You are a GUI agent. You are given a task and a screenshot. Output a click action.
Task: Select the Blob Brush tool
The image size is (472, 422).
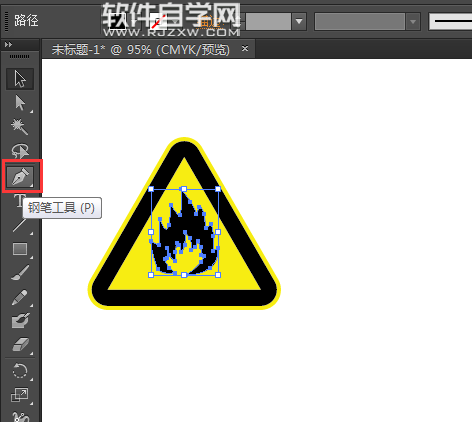20,321
